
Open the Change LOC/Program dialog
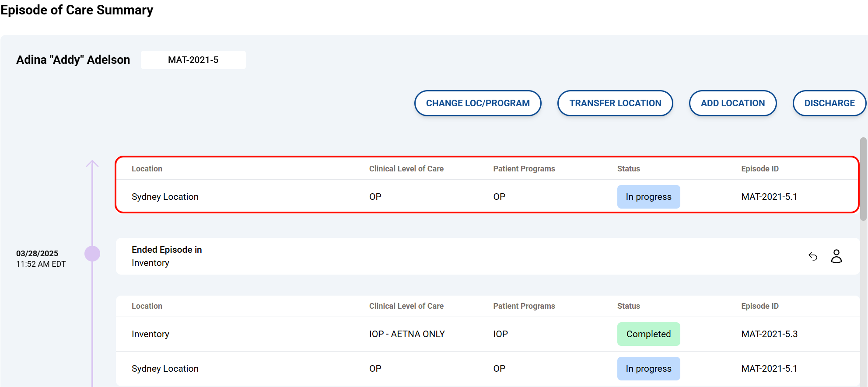point(478,103)
